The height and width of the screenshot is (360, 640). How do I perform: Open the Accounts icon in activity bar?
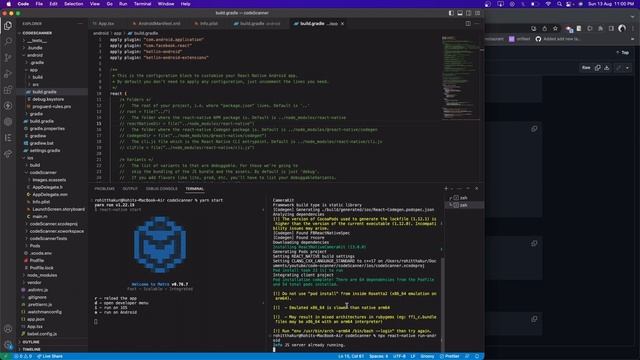pyautogui.click(x=8, y=329)
